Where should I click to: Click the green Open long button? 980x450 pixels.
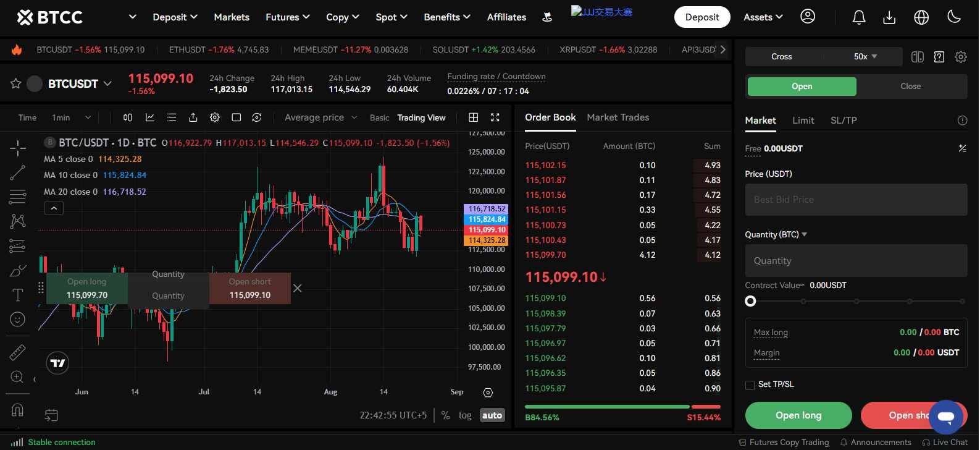point(798,415)
